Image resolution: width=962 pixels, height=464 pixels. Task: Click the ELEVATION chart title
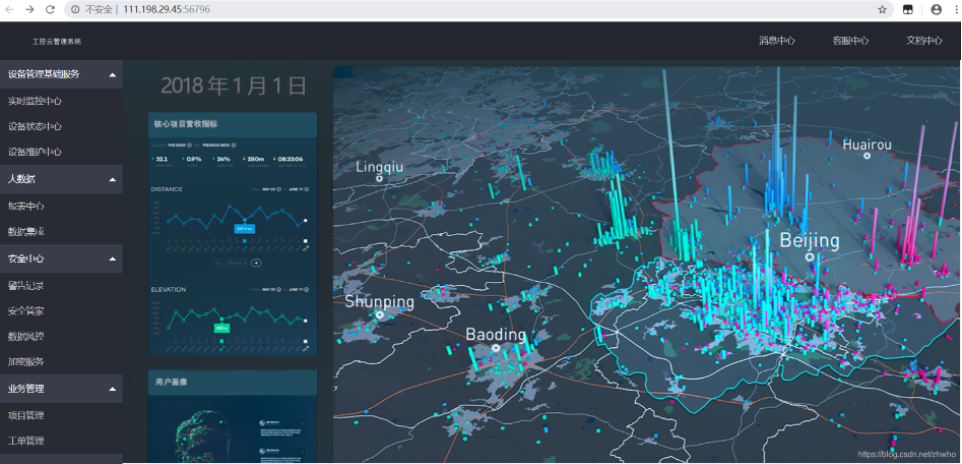169,289
